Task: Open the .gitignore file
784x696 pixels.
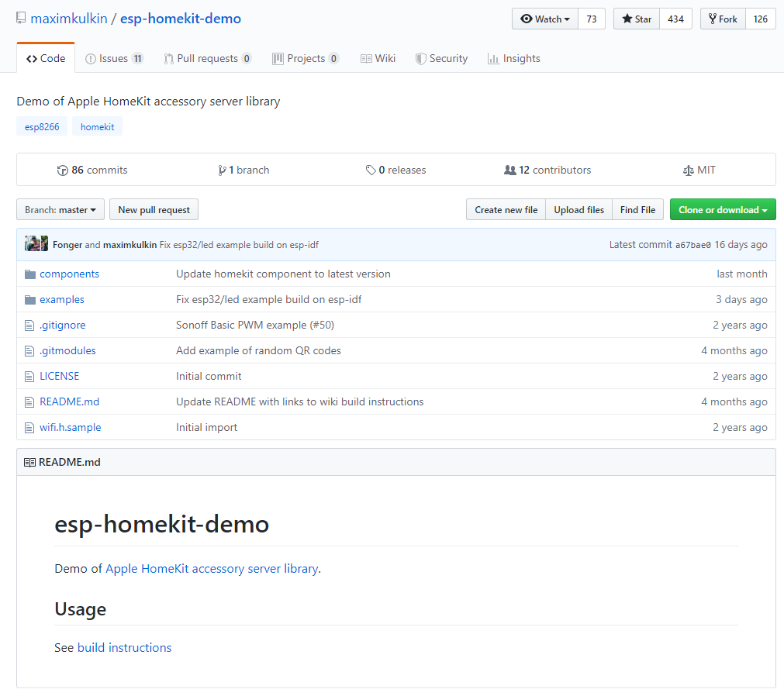Action: coord(63,325)
